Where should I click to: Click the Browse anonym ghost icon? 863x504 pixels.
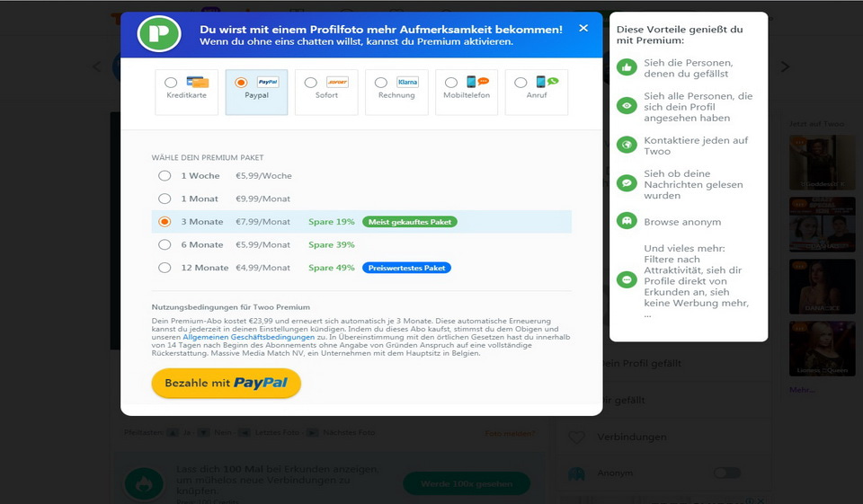pos(627,221)
